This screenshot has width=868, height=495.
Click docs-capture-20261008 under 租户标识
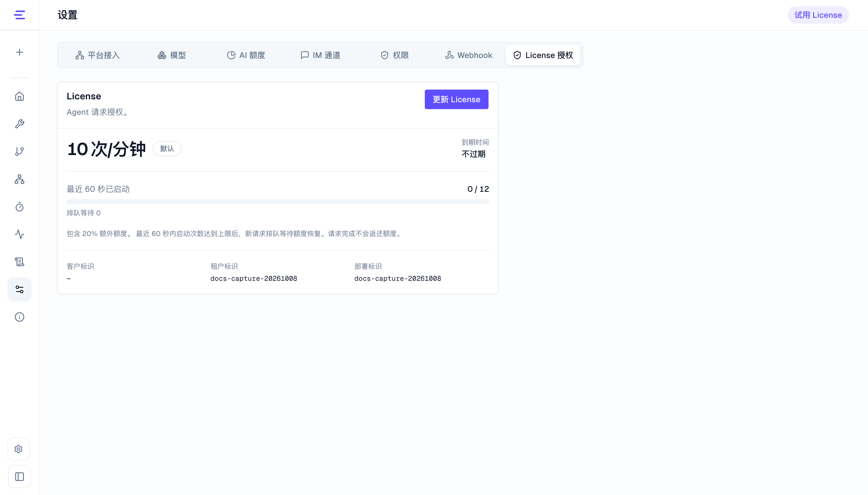pyautogui.click(x=253, y=279)
